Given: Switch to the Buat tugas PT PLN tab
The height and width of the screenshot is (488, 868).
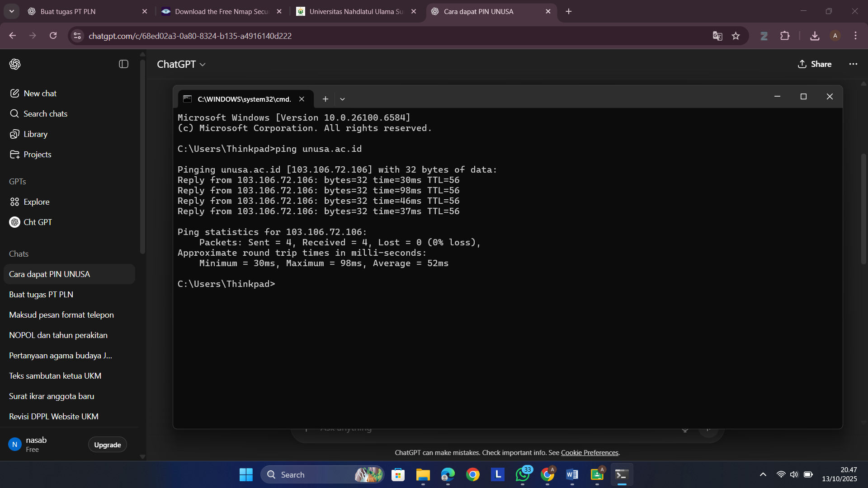Looking at the screenshot, I should pos(68,12).
